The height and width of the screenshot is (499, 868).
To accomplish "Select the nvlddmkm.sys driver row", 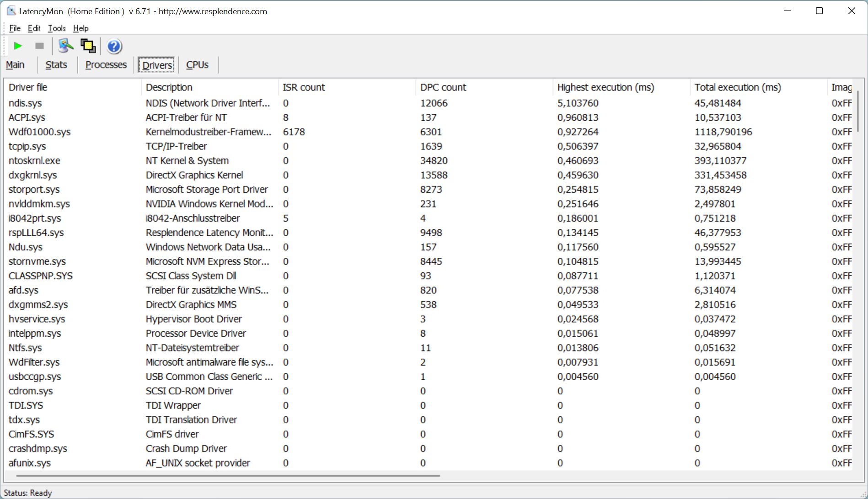I will pyautogui.click(x=429, y=204).
